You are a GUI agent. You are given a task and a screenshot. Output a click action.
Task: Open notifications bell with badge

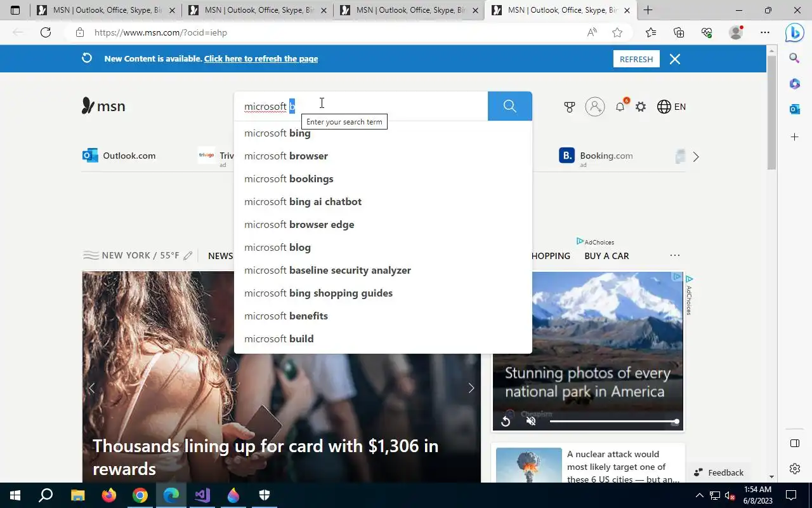[620, 106]
